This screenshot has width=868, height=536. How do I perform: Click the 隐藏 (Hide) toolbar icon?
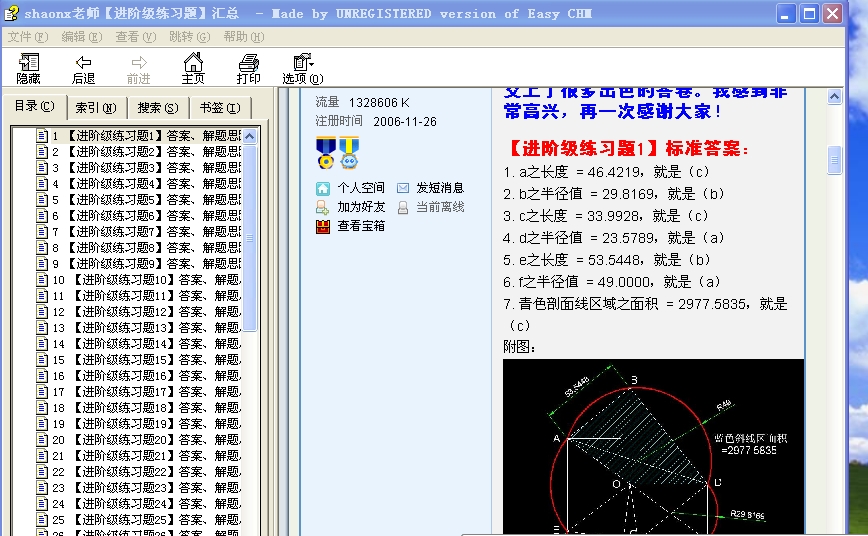coord(28,69)
